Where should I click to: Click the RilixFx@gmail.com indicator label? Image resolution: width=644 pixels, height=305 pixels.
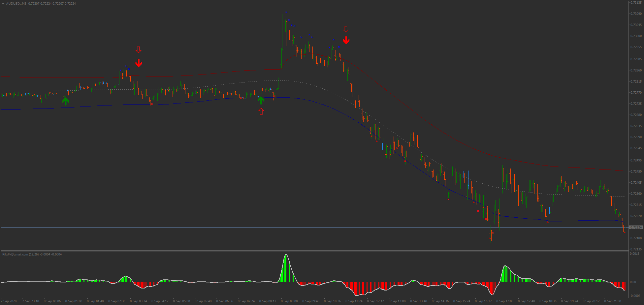click(15, 254)
